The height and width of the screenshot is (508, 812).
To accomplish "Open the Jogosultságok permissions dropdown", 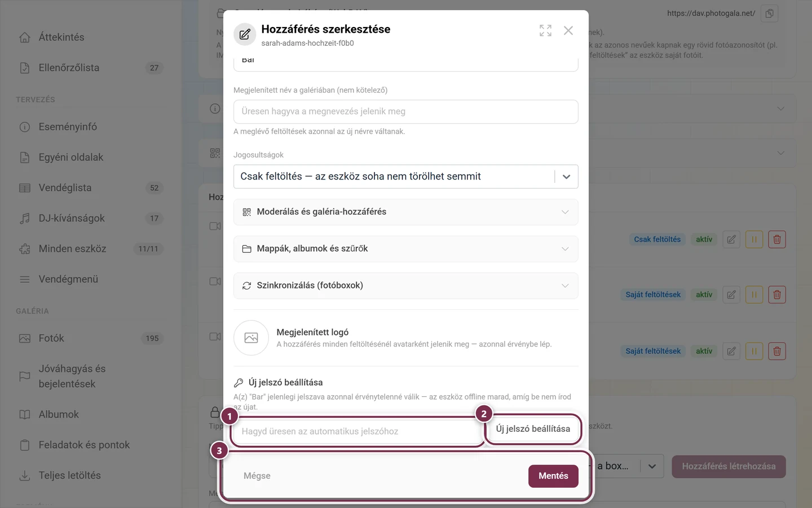I will [406, 177].
